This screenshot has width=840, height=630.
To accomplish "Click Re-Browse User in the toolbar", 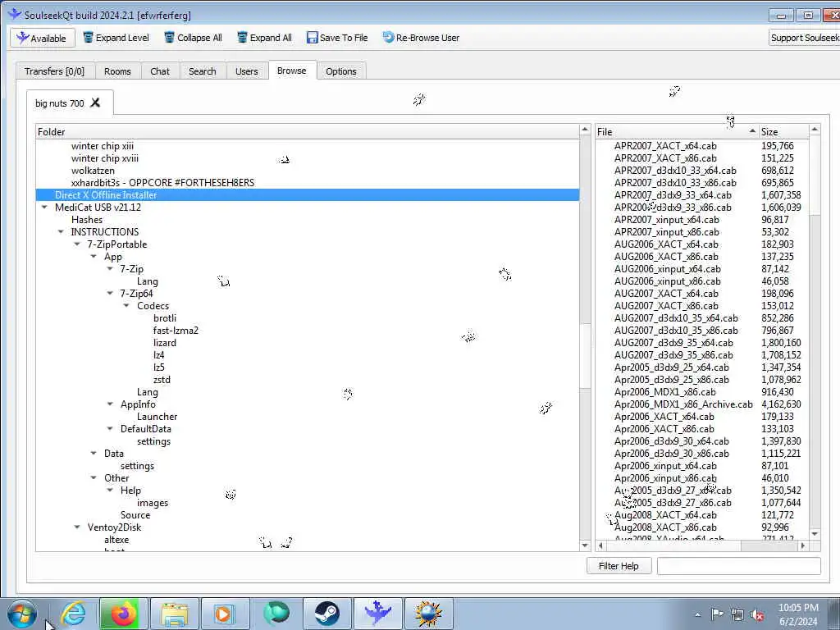I will click(421, 38).
